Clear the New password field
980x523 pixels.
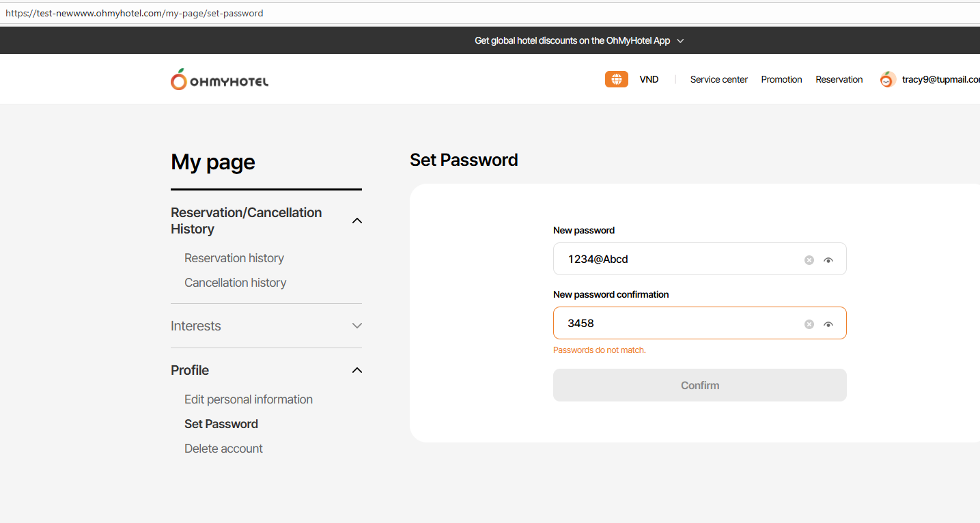point(809,260)
